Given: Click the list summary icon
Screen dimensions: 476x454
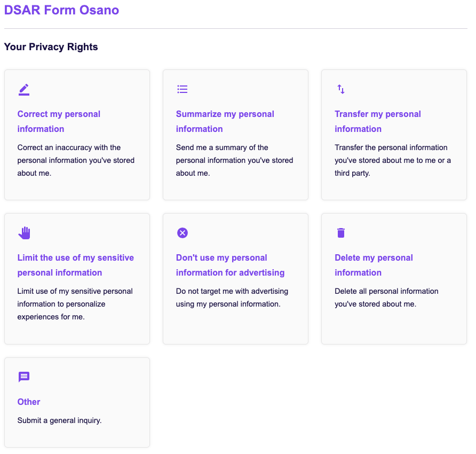Looking at the screenshot, I should (183, 89).
